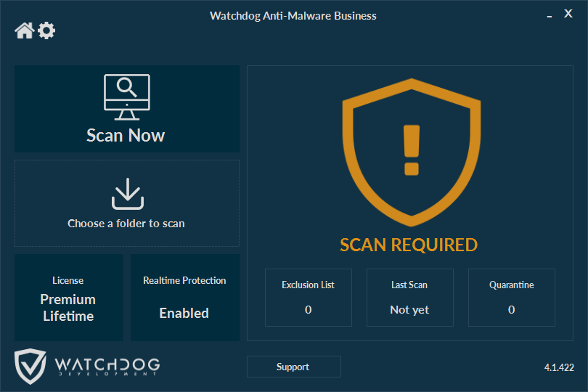588x392 pixels.
Task: Click the orange warning shield icon
Action: pos(412,152)
